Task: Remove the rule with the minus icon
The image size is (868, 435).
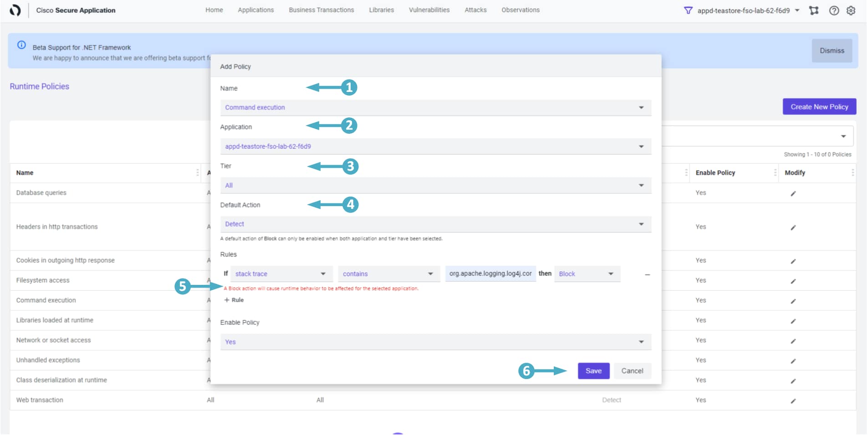Action: point(647,274)
